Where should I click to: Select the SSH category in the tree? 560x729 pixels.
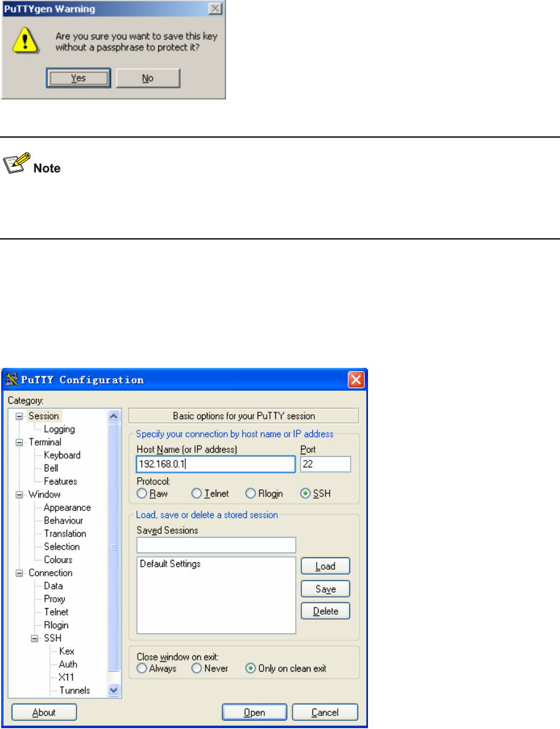click(x=52, y=638)
